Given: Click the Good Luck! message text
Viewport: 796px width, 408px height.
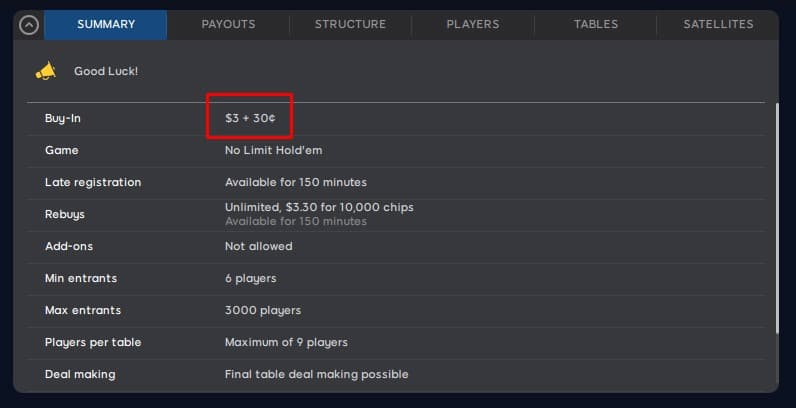Looking at the screenshot, I should [x=105, y=71].
